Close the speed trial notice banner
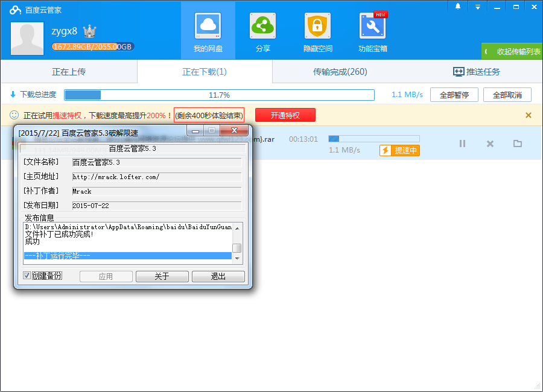This screenshot has height=392, width=543. point(529,115)
